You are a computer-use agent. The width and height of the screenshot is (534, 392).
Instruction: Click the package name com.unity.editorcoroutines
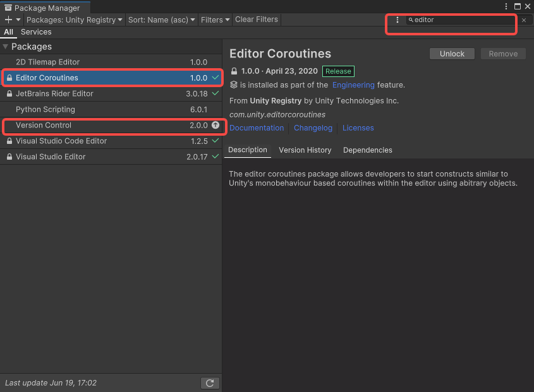tap(277, 115)
